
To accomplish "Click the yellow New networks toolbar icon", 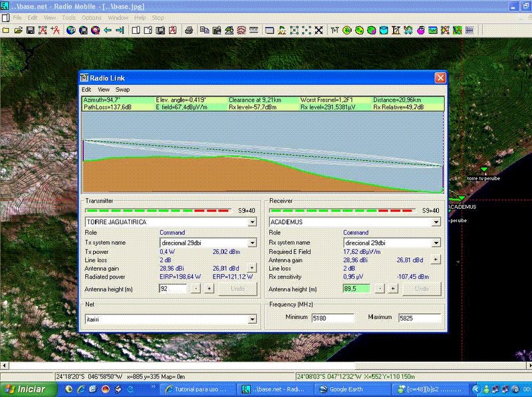I will [6, 31].
